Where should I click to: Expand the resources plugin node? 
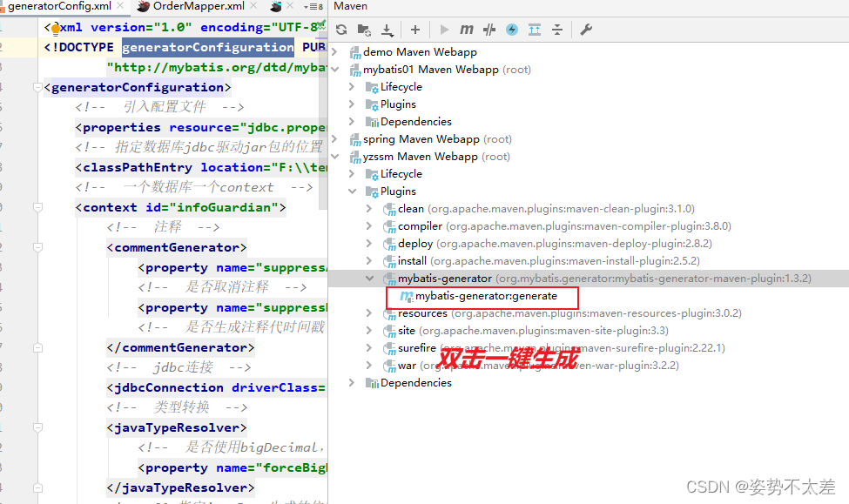coord(369,312)
